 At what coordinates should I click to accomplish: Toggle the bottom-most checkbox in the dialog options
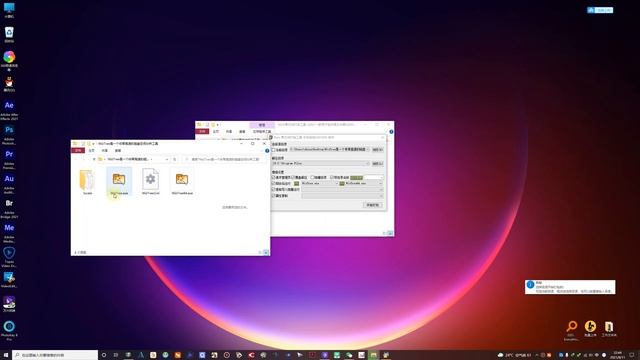click(273, 196)
